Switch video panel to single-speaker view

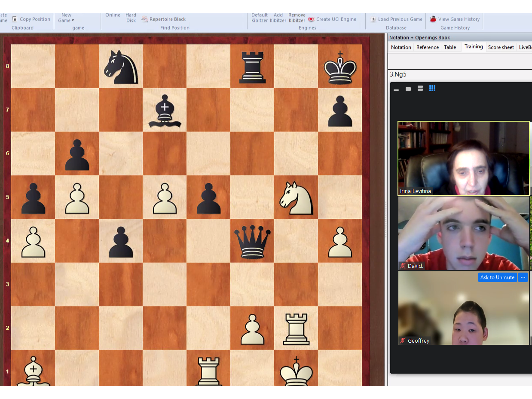[x=408, y=89]
